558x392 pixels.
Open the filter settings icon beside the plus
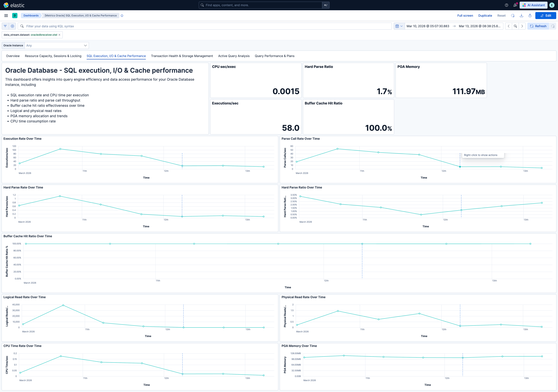(x=5, y=26)
